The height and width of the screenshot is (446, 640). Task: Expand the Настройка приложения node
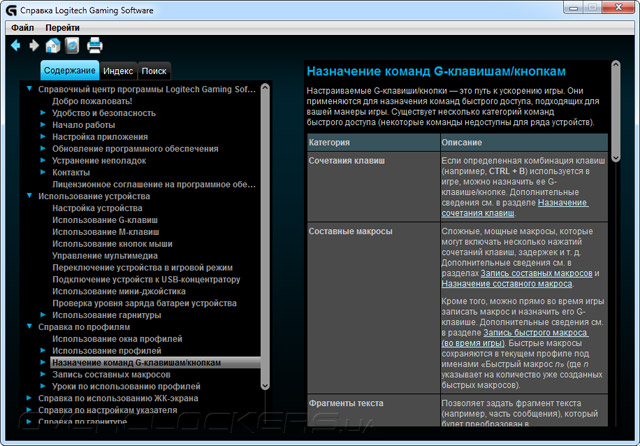[43, 136]
